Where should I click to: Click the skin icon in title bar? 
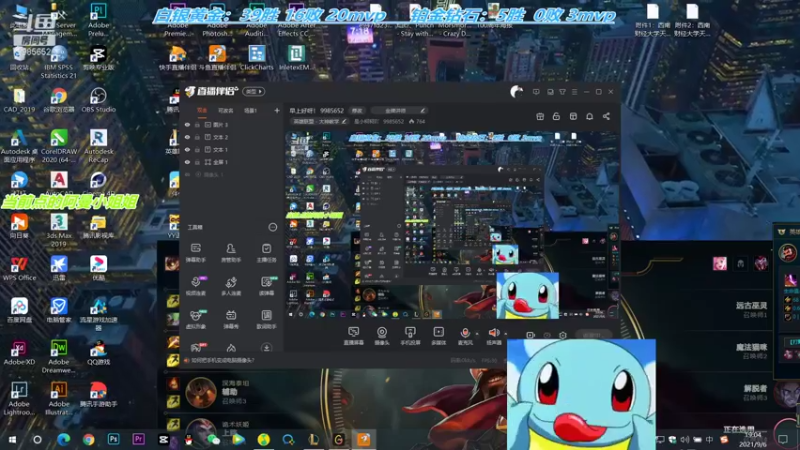[562, 92]
